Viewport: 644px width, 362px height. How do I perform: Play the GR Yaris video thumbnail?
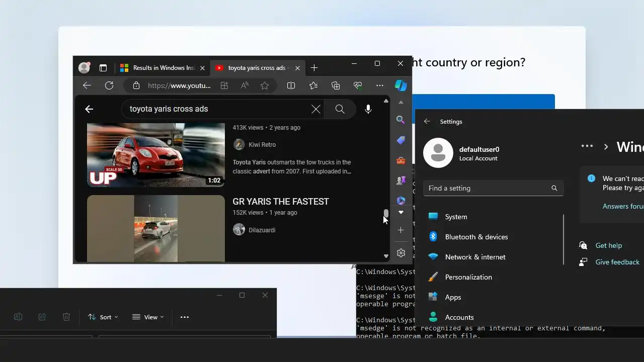coord(156,228)
